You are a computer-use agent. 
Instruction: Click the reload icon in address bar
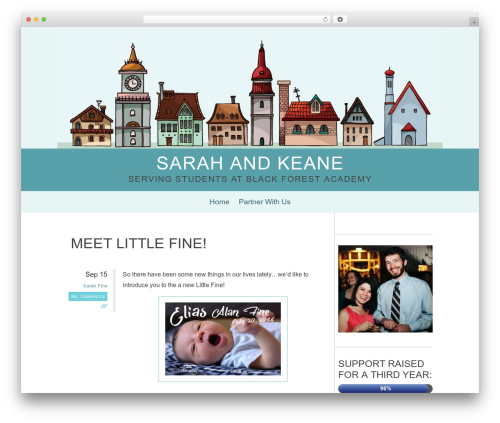coord(325,20)
